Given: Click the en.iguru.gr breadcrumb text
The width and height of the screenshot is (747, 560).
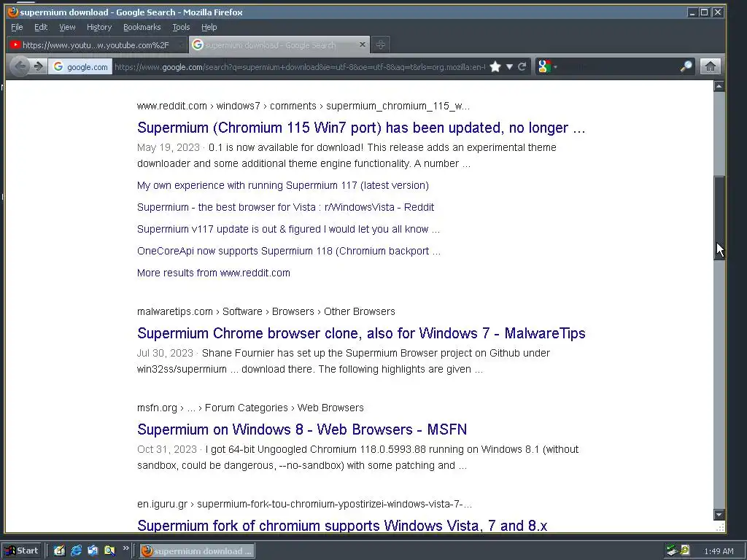Looking at the screenshot, I should pos(162,504).
